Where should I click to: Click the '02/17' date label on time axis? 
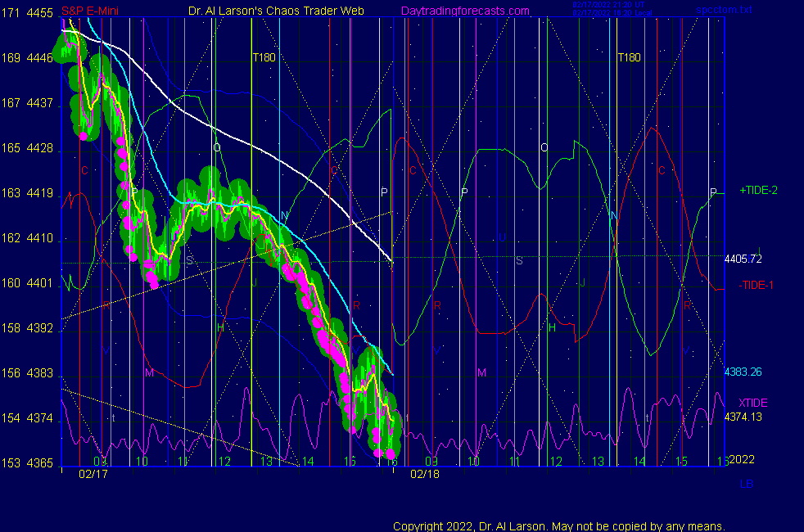point(93,474)
